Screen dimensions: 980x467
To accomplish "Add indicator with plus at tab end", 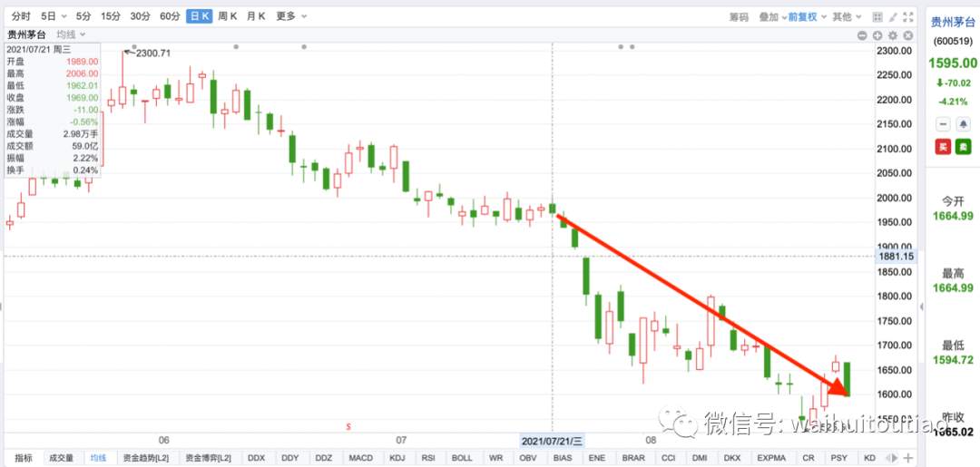I will click(x=908, y=458).
